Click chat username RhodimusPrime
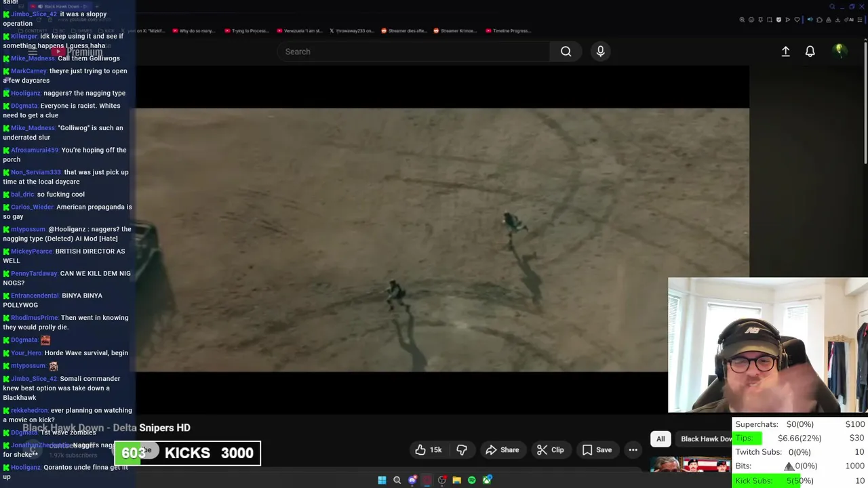The height and width of the screenshot is (488, 868). pos(35,318)
